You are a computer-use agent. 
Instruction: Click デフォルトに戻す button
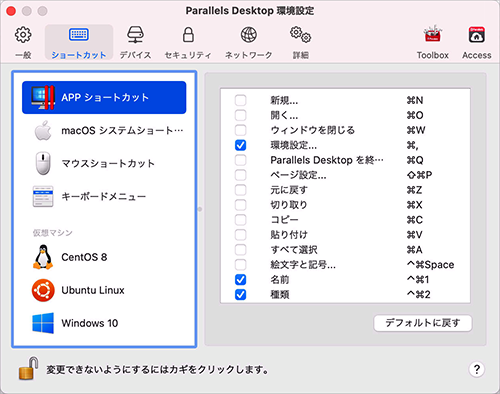click(423, 323)
